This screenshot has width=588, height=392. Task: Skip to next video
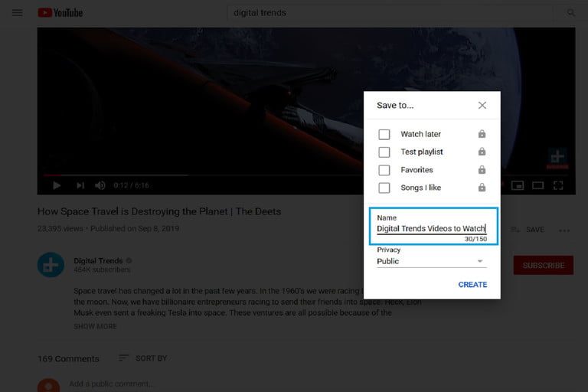pos(80,185)
